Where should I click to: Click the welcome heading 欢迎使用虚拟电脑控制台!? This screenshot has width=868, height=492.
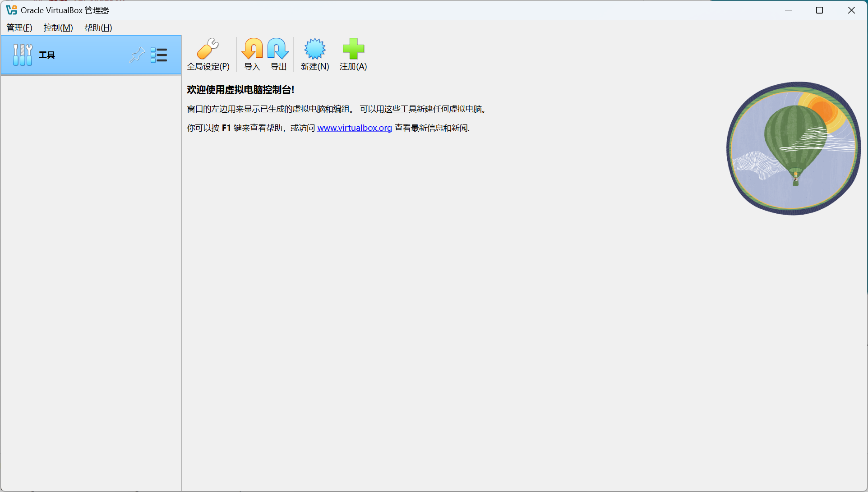(x=240, y=90)
